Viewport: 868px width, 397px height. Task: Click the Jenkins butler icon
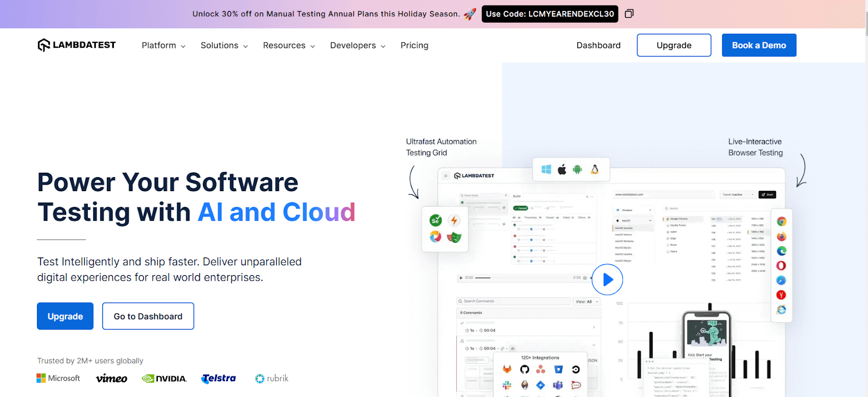525,385
